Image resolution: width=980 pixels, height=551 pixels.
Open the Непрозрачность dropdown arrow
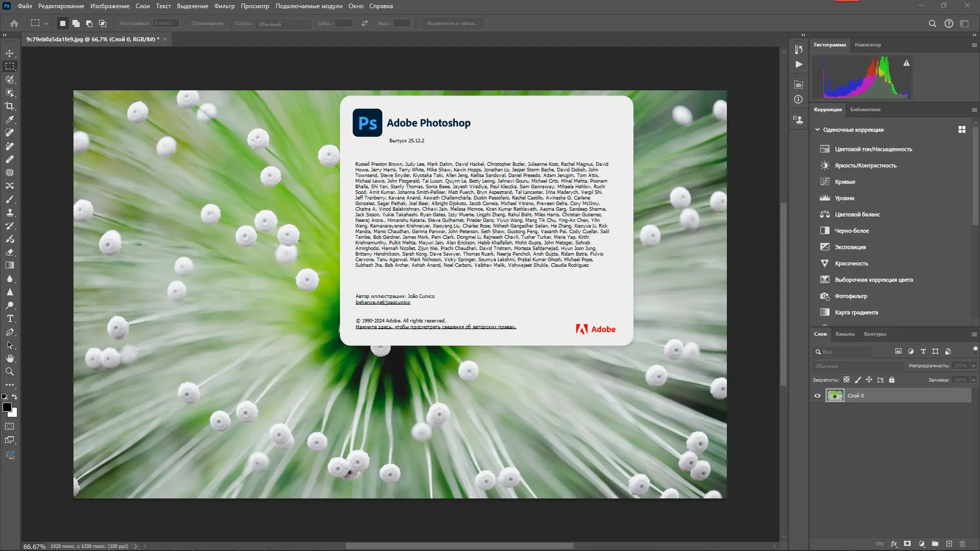[973, 366]
